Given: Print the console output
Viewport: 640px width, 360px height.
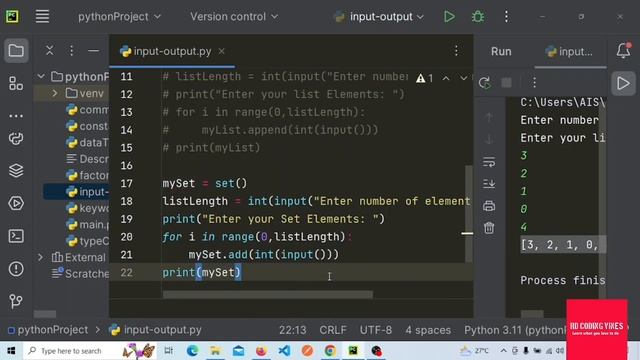Looking at the screenshot, I should point(489,206).
